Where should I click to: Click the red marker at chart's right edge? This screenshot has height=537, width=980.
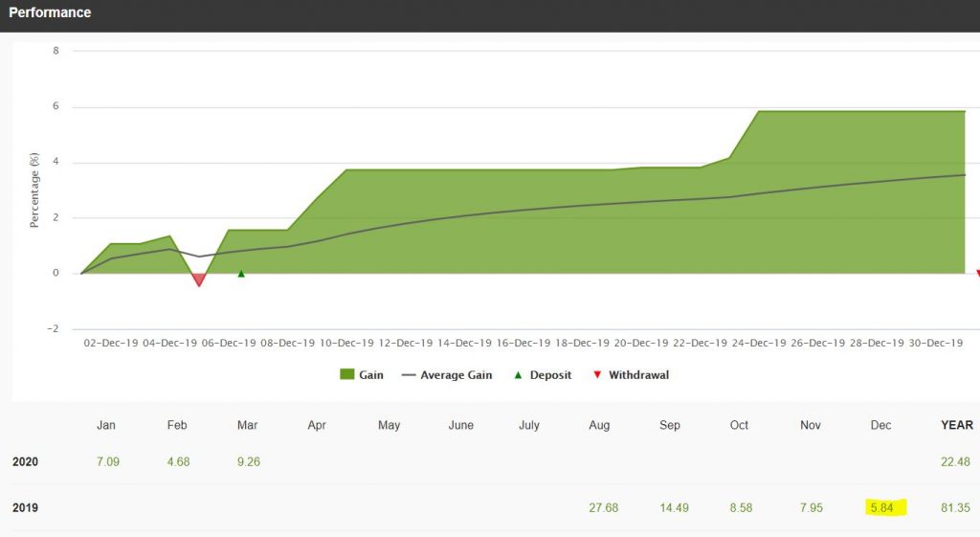pyautogui.click(x=977, y=274)
